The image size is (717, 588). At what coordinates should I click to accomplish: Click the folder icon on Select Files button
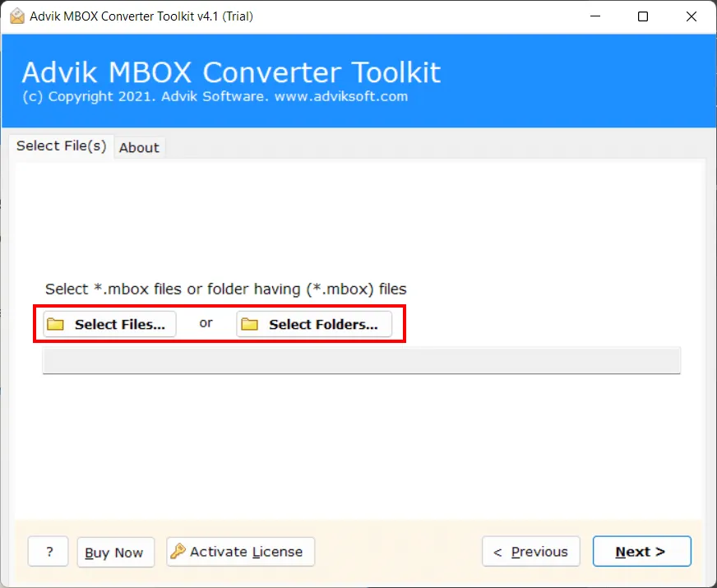coord(55,324)
